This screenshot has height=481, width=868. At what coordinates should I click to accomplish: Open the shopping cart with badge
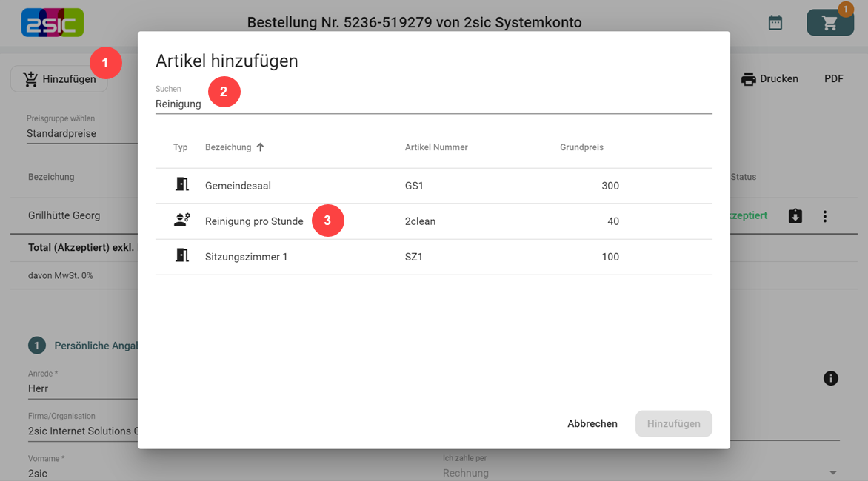(829, 23)
